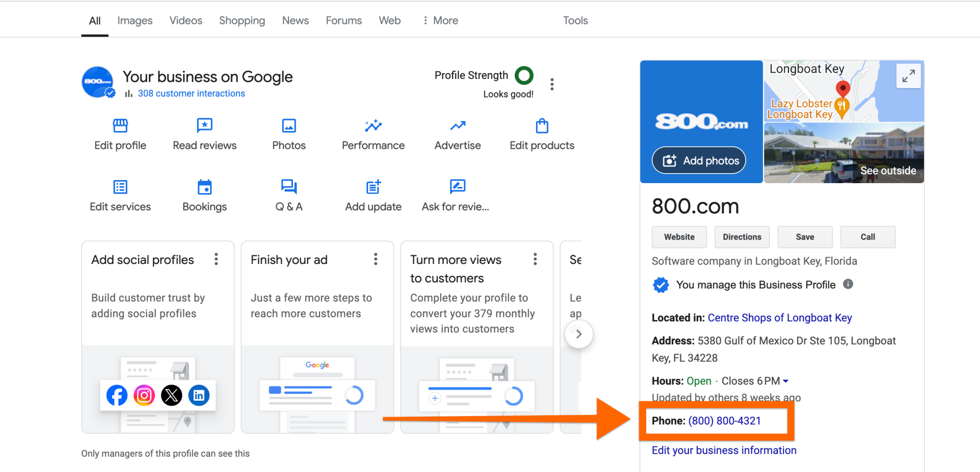Screen dimensions: 980x472
Task: Open Edit products shopping bag icon
Action: pos(542,126)
